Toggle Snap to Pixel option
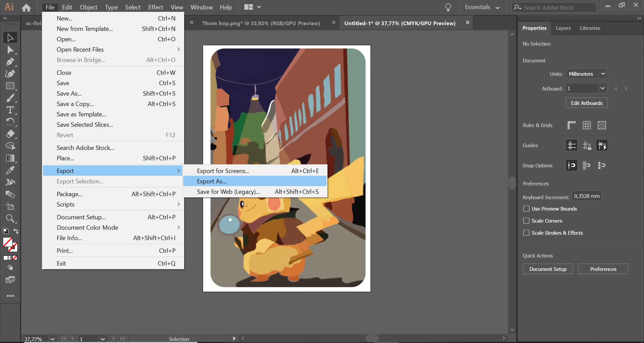Image resolution: width=644 pixels, height=343 pixels. pyautogui.click(x=602, y=165)
